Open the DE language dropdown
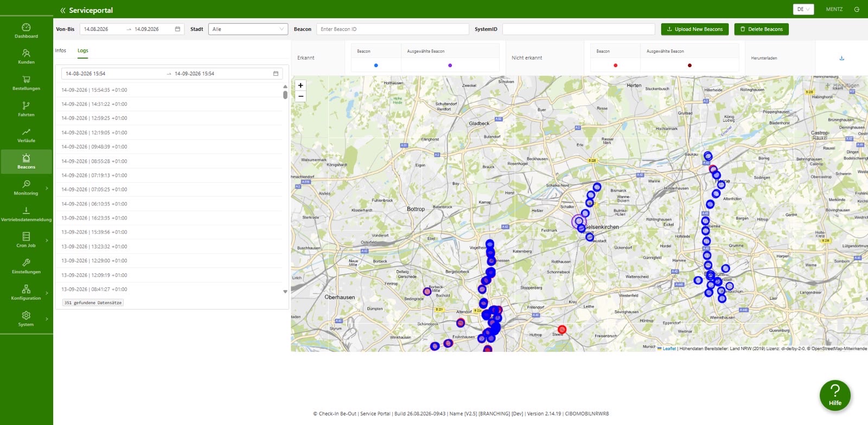The height and width of the screenshot is (425, 868). [803, 9]
